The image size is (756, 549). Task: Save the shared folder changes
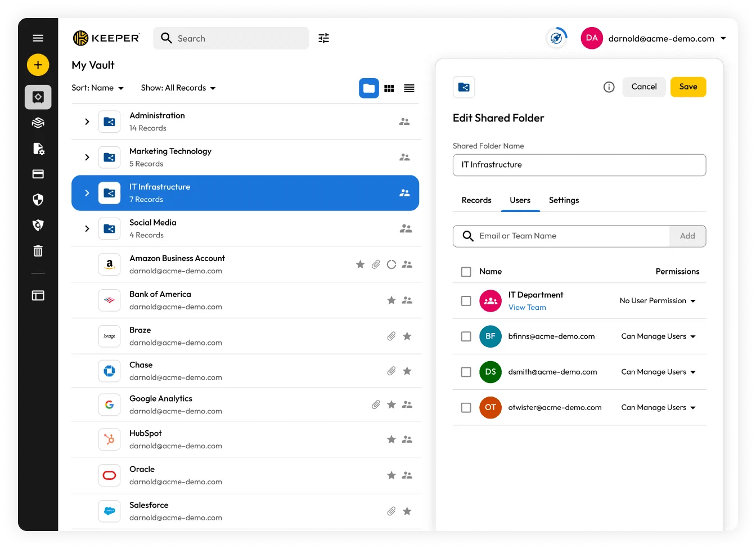point(688,87)
